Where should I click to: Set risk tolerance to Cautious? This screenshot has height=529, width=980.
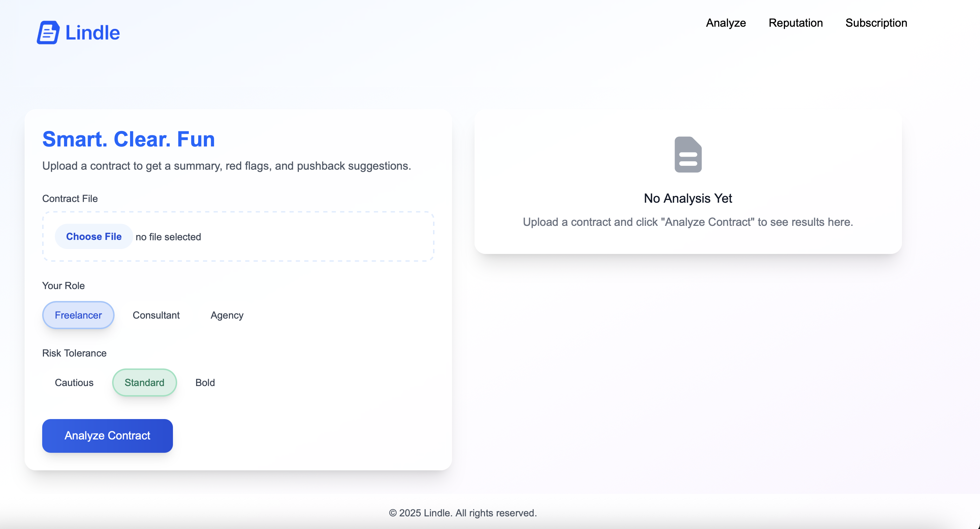[74, 382]
